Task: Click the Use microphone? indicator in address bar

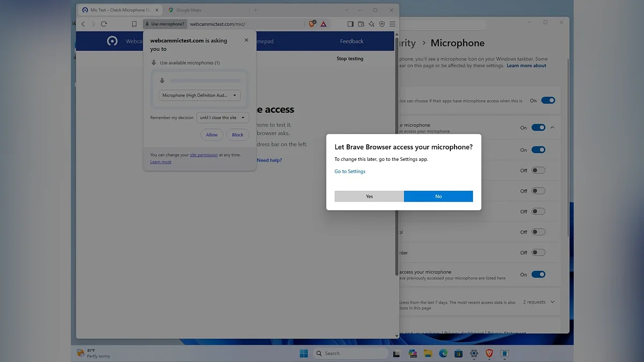Action: pos(165,24)
